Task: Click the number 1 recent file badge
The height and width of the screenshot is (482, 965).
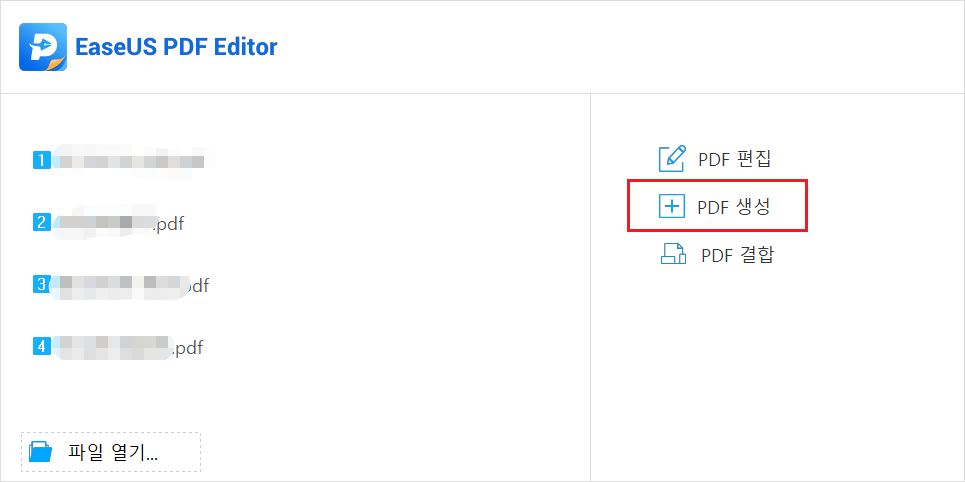Action: [42, 159]
